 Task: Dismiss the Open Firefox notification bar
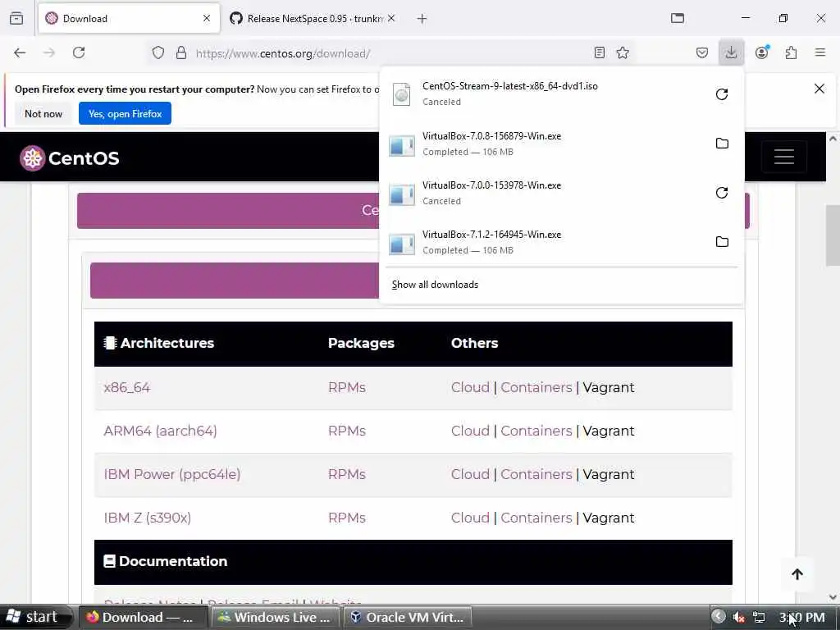[x=819, y=89]
